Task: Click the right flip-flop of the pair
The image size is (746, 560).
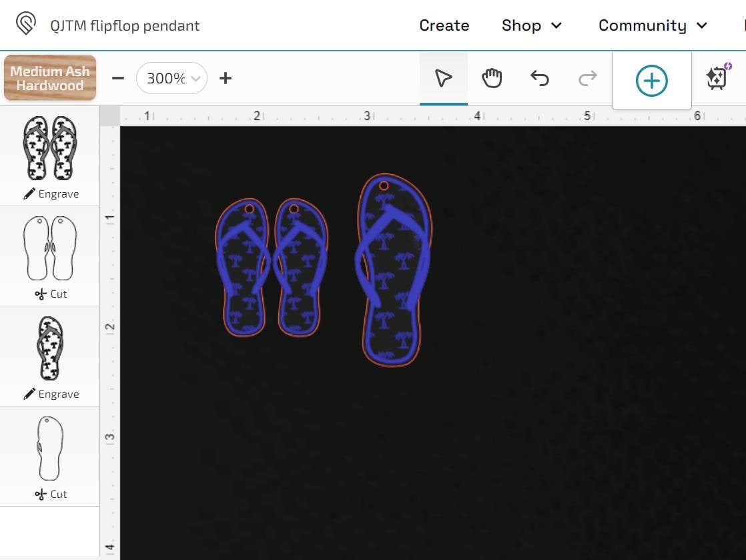Action: (300, 268)
